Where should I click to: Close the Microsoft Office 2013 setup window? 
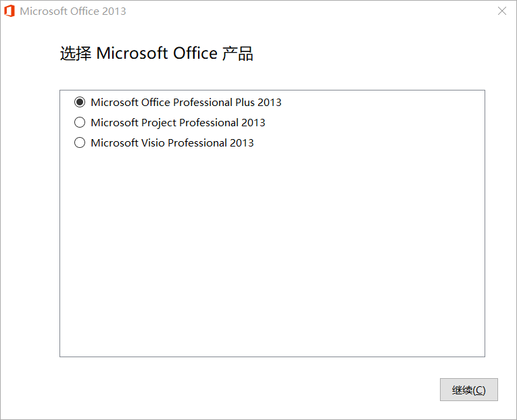[x=502, y=11]
